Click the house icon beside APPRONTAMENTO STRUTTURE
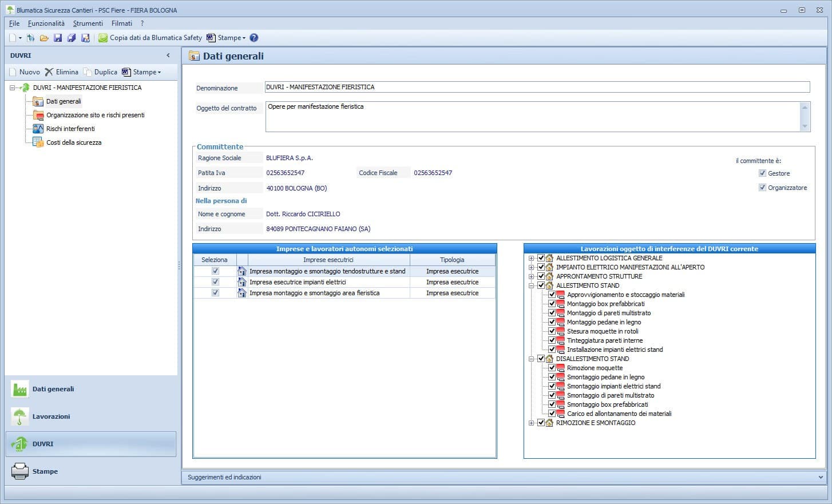 pos(549,276)
